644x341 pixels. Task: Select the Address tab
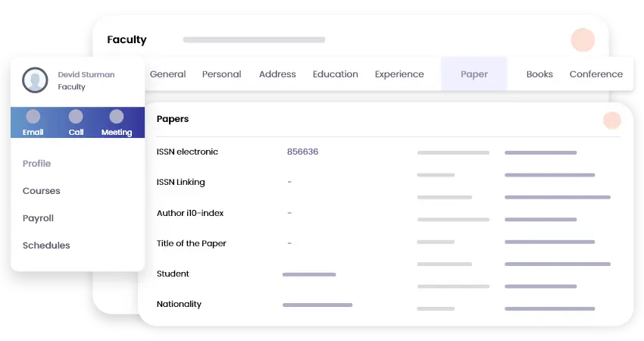pyautogui.click(x=277, y=74)
